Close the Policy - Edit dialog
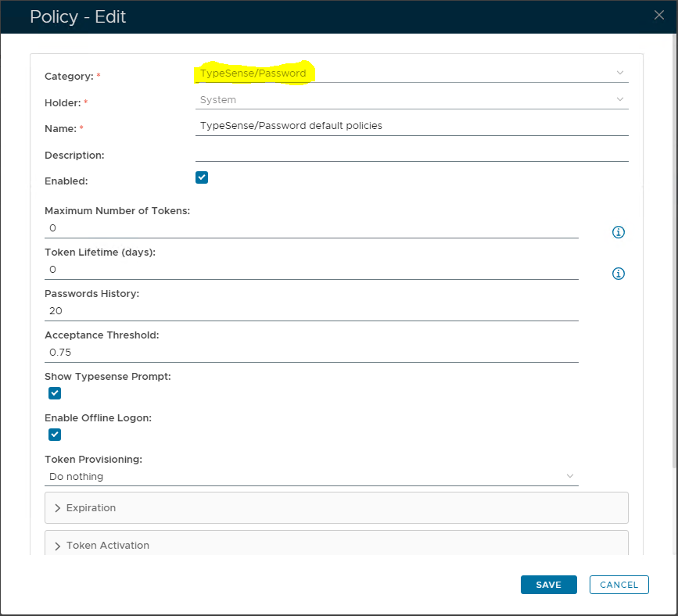The height and width of the screenshot is (616, 678). [659, 15]
